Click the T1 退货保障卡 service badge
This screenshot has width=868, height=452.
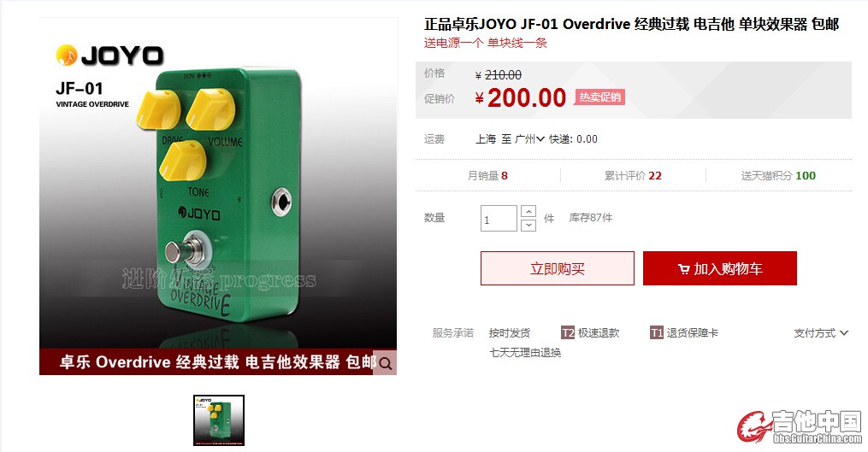tap(683, 332)
